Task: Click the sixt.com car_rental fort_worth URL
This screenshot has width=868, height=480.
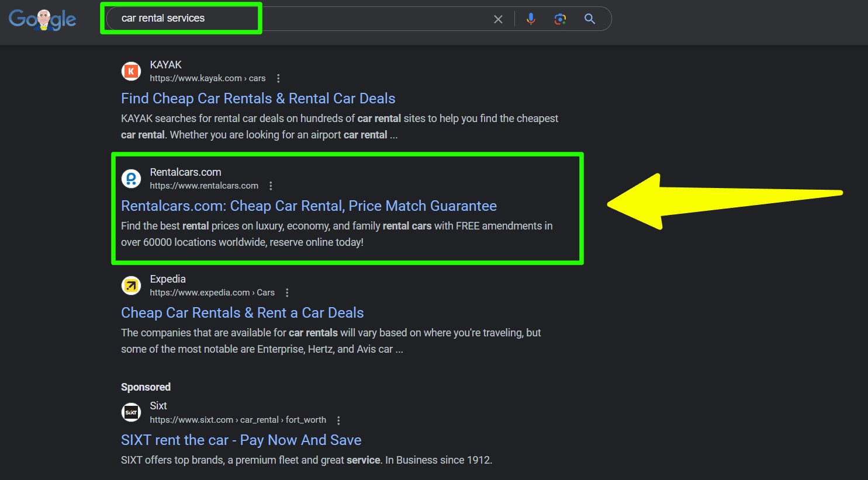Action: point(238,420)
